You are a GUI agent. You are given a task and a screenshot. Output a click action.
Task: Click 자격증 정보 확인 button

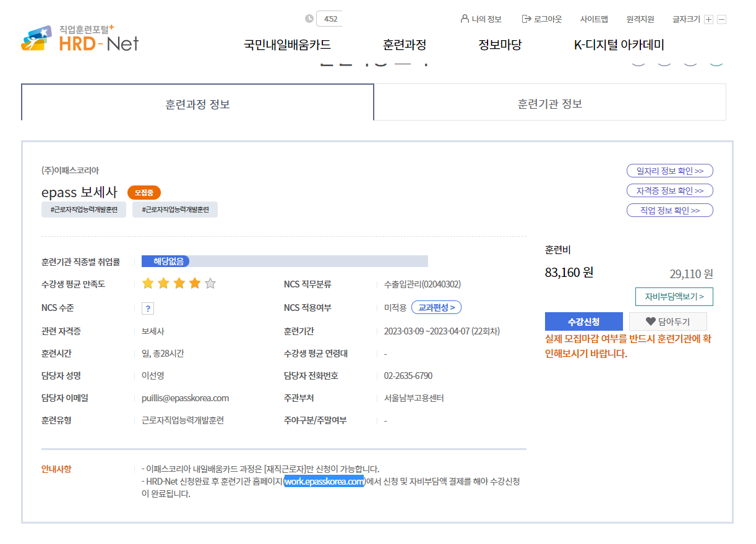click(670, 190)
